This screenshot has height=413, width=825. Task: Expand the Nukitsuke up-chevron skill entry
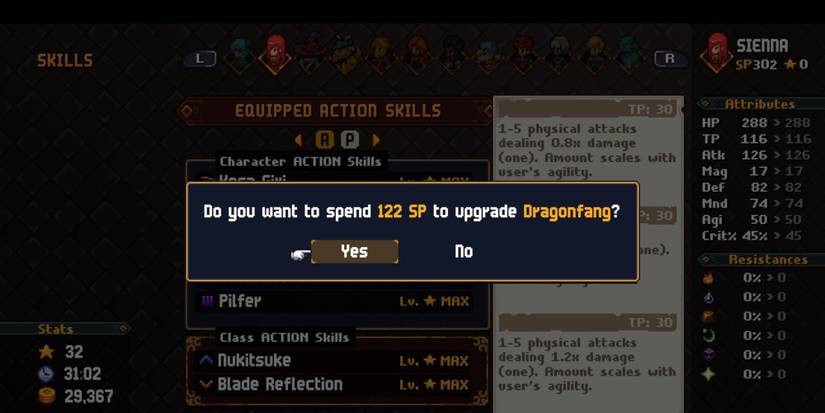pyautogui.click(x=334, y=360)
